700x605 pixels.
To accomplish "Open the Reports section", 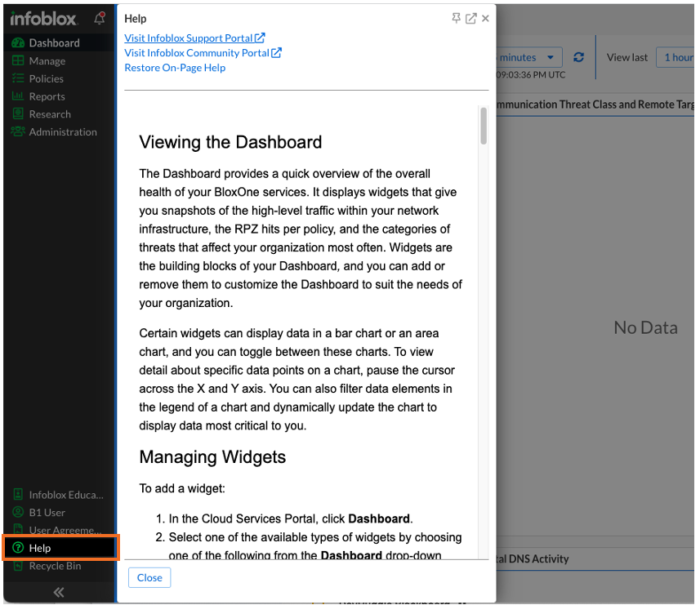I will 47,96.
